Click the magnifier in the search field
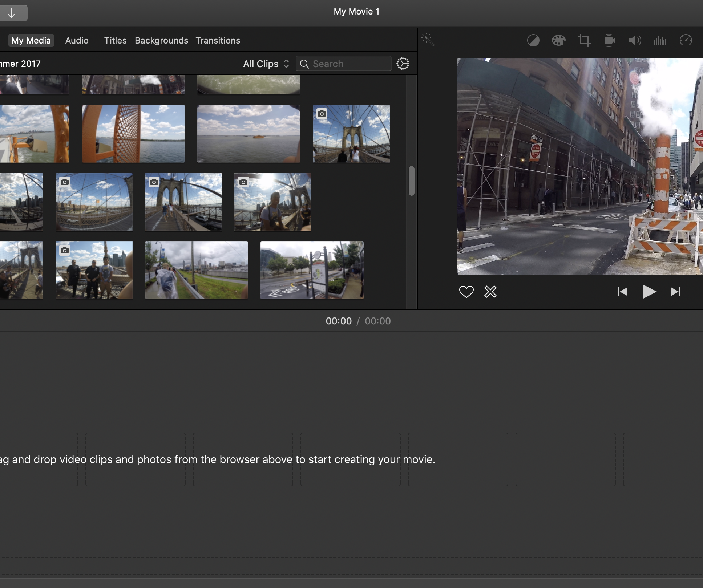Viewport: 703px width, 588px height. 305,64
